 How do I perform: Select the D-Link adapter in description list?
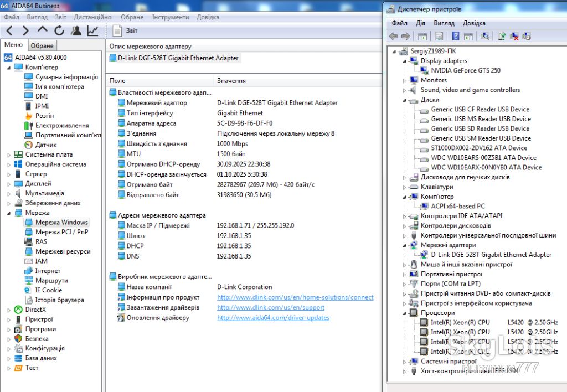coord(174,58)
